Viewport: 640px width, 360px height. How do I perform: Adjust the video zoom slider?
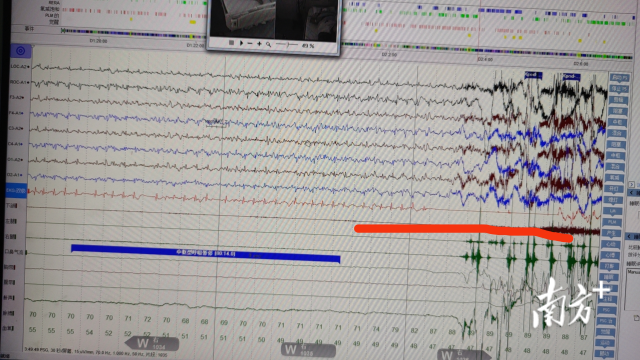point(287,44)
